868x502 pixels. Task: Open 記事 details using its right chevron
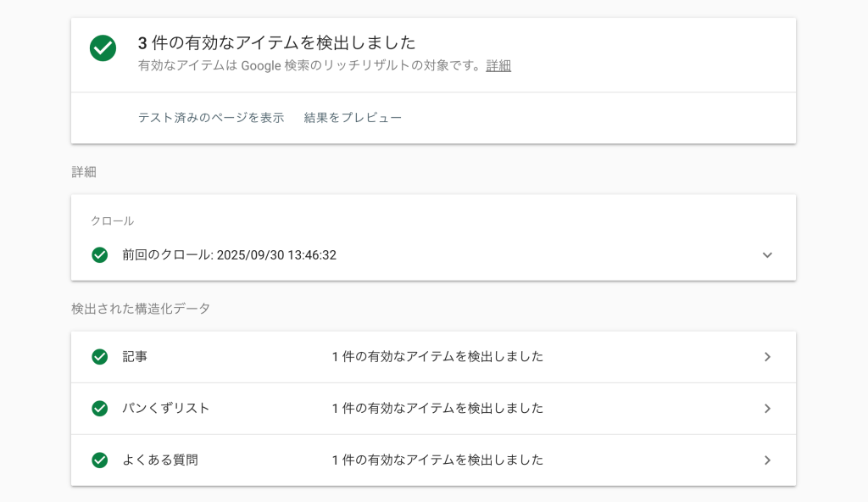click(x=767, y=357)
